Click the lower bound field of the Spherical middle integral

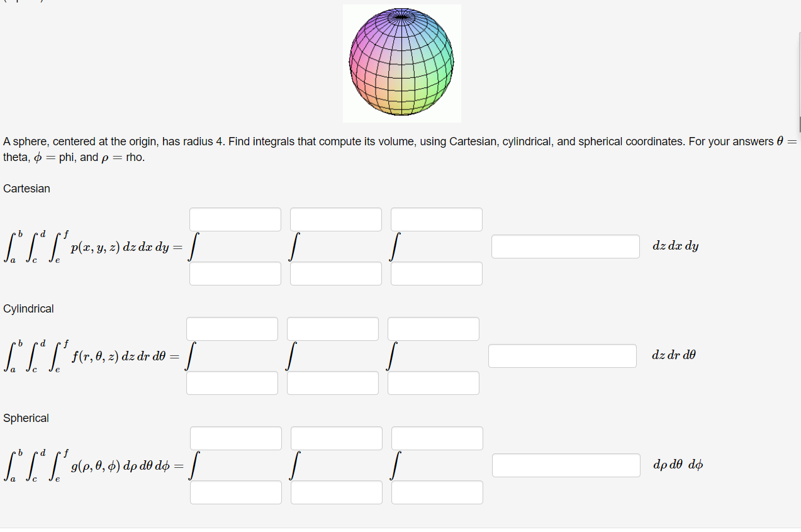tap(336, 492)
